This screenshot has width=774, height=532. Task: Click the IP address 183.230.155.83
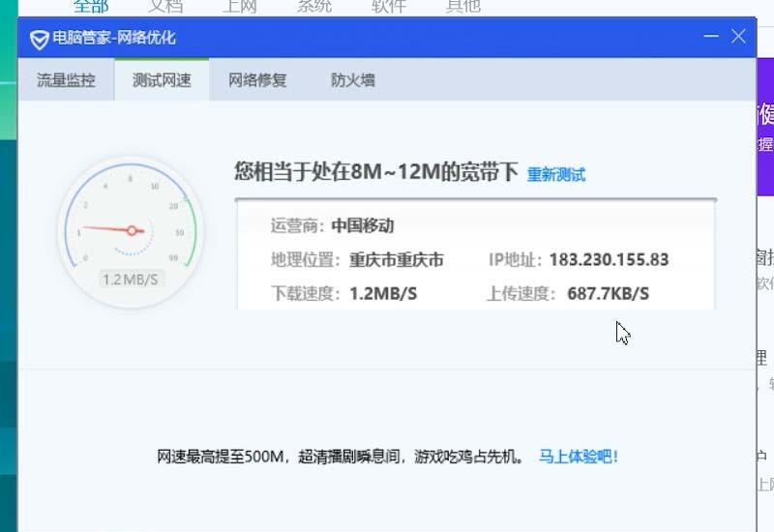[x=610, y=259]
